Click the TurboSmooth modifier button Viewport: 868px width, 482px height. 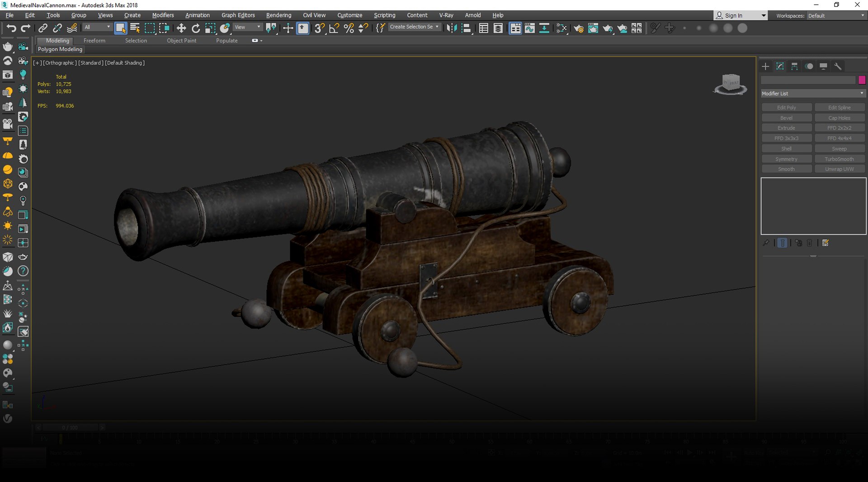pos(840,159)
